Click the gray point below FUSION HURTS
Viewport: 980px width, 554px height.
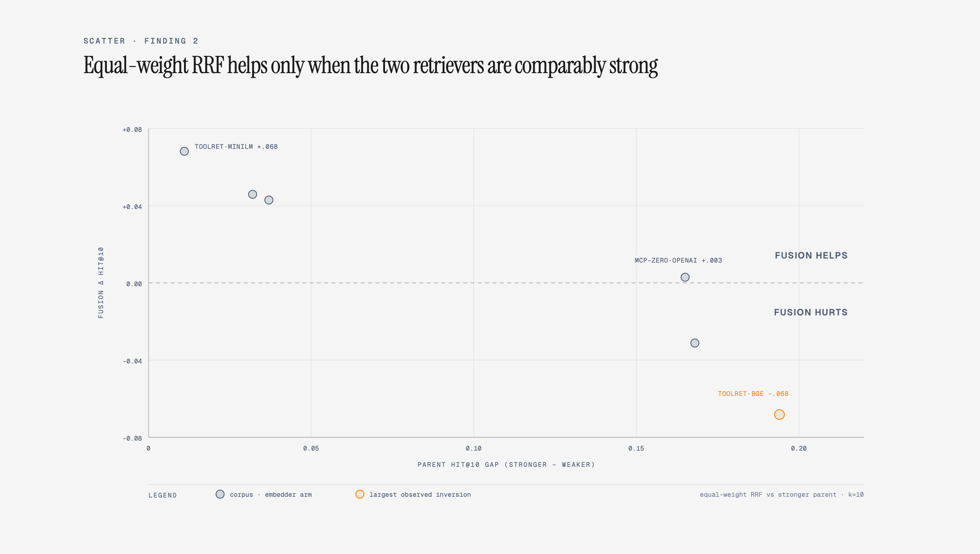point(695,343)
